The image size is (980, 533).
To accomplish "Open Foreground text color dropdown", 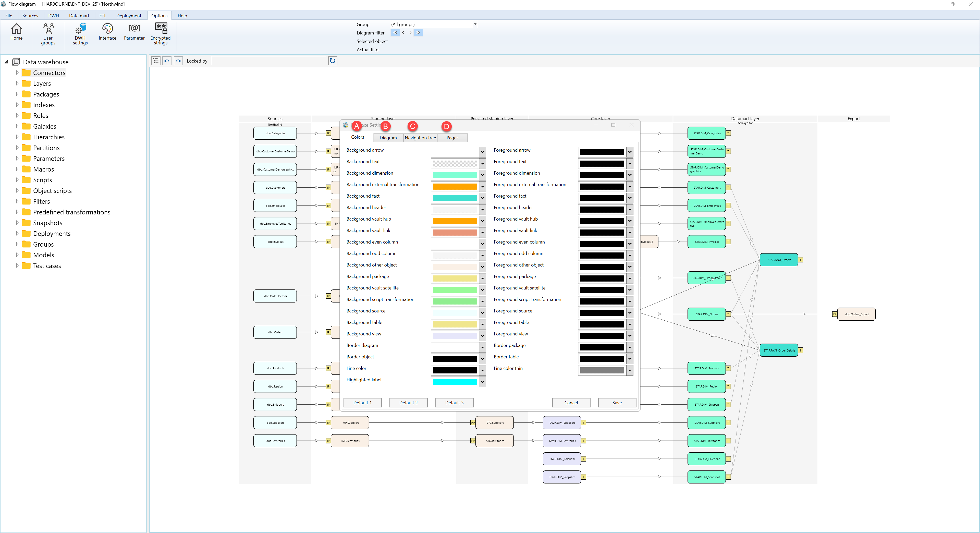I will pos(630,164).
